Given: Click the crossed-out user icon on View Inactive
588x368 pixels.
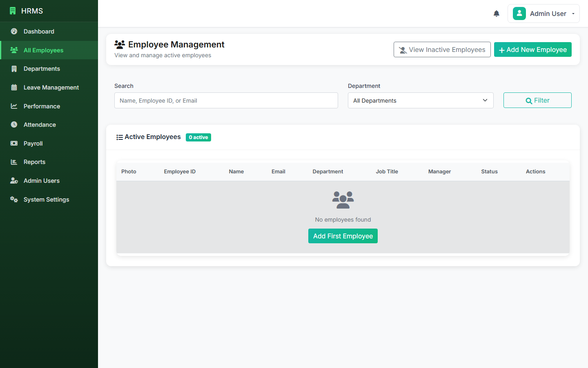Looking at the screenshot, I should [403, 50].
